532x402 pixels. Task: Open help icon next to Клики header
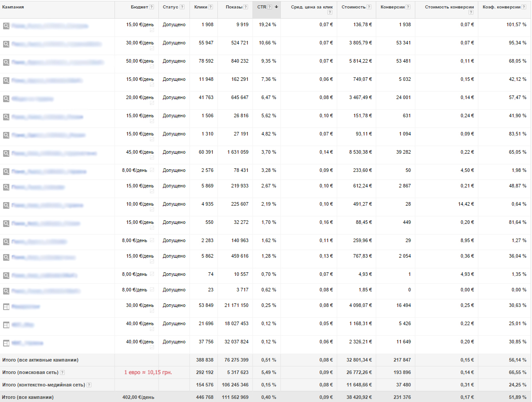click(x=211, y=7)
